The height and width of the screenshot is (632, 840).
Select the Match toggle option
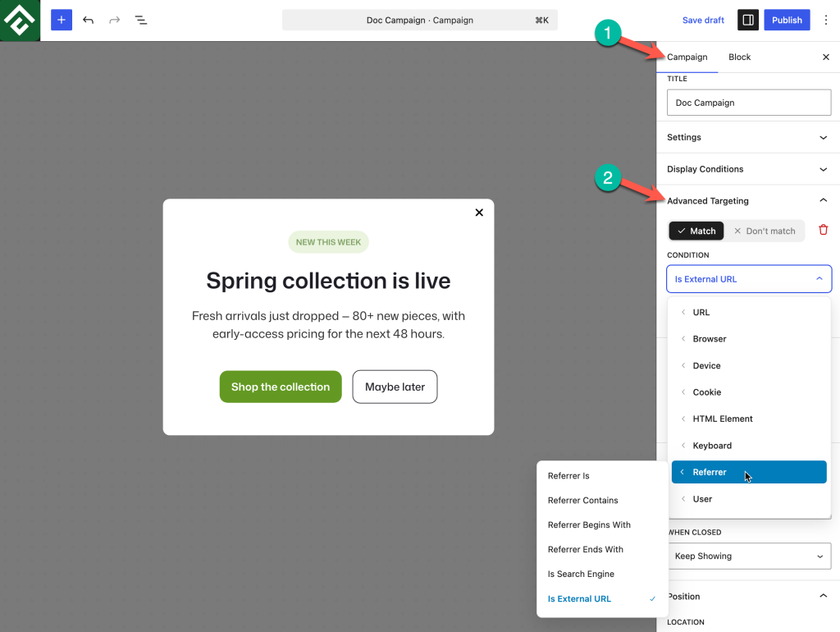click(696, 231)
